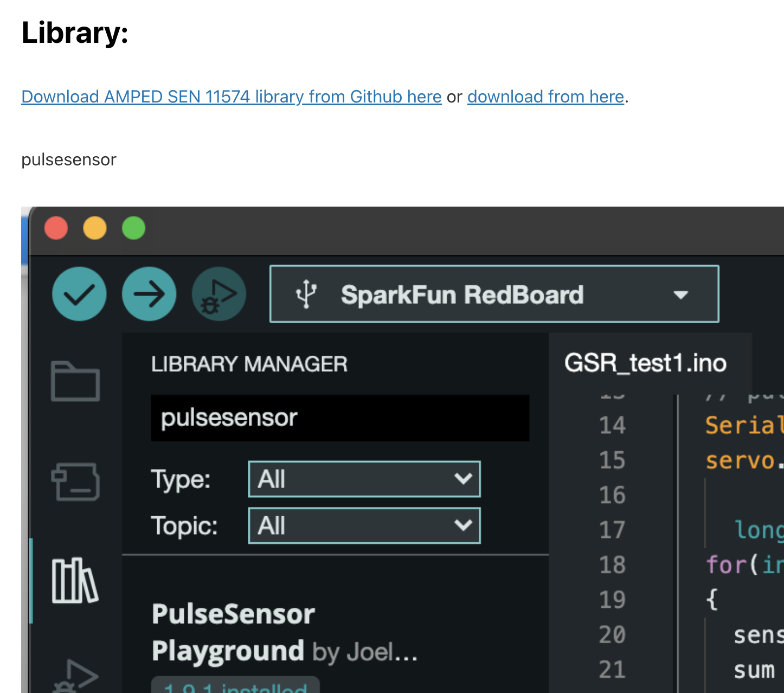This screenshot has height=693, width=784.
Task: Open the Debug sidebar icon at bottom
Action: [x=75, y=676]
